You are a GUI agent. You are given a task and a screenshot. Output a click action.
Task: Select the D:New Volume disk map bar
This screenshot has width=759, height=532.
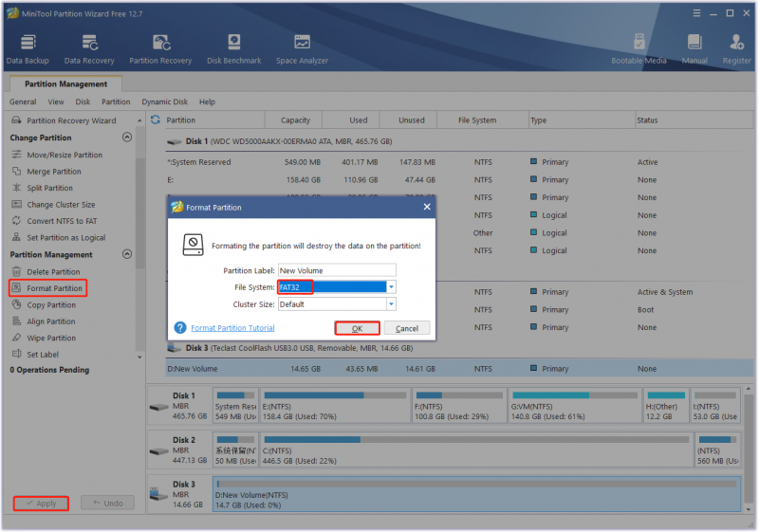[x=476, y=494]
